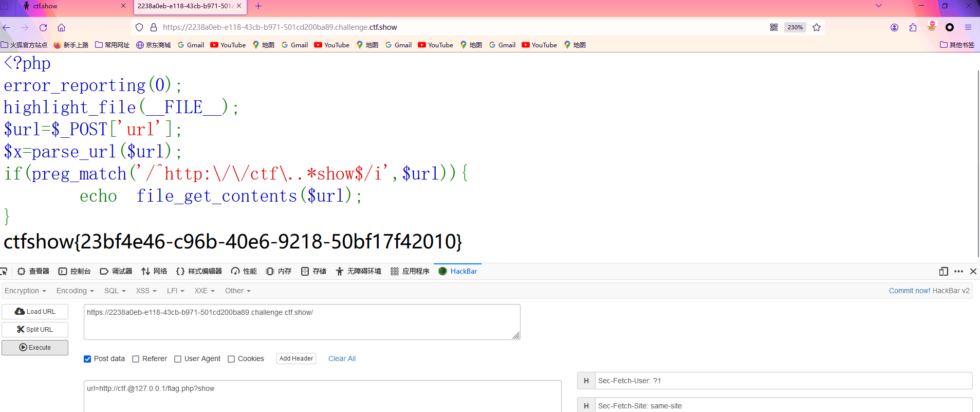Toggle responsive design mode icon
Viewport: 980px width, 412px height.
[x=944, y=271]
